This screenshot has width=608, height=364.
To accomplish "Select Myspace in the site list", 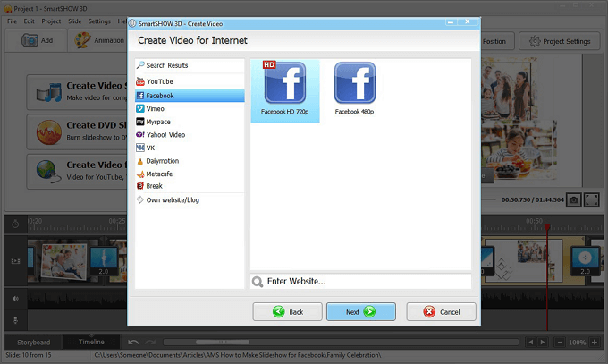I will [190, 122].
